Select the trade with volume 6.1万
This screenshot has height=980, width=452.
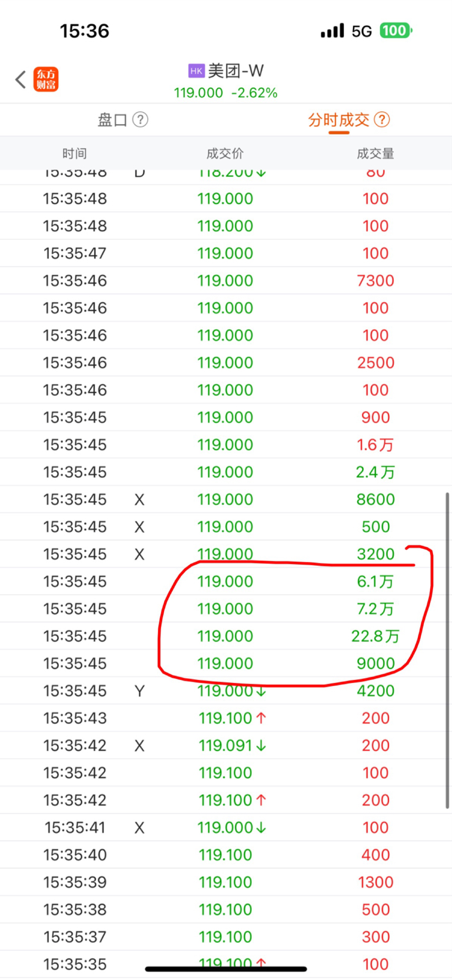(226, 581)
